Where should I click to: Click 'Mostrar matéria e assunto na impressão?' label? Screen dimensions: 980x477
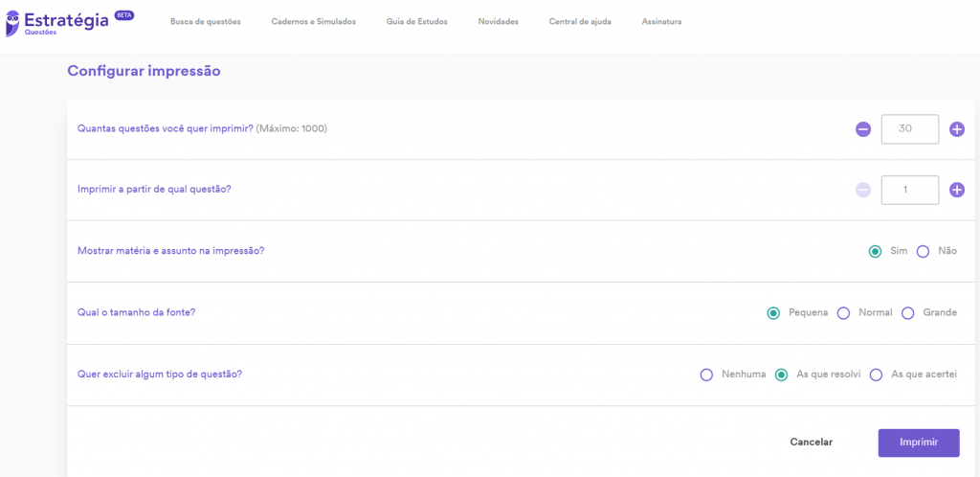[x=170, y=251]
